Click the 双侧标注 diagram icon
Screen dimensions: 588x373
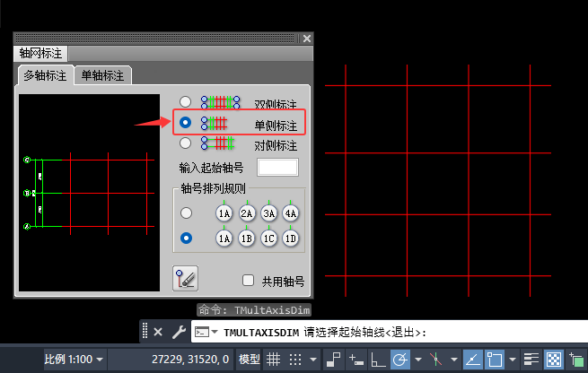(x=221, y=102)
